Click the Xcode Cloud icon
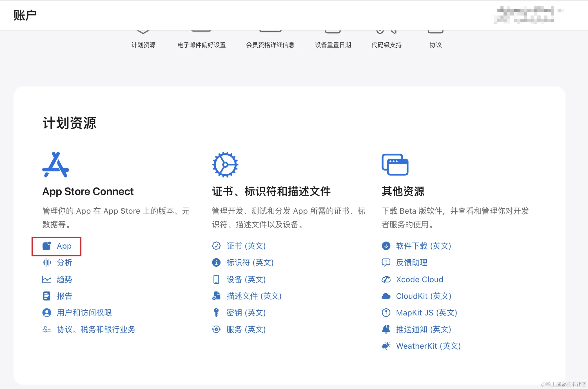 pyautogui.click(x=386, y=279)
